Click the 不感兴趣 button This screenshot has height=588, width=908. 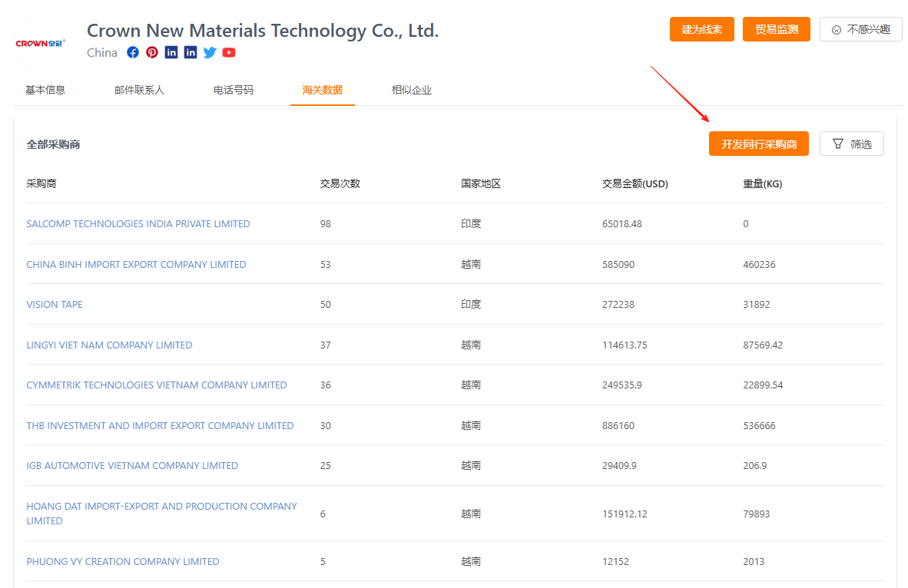tap(861, 29)
